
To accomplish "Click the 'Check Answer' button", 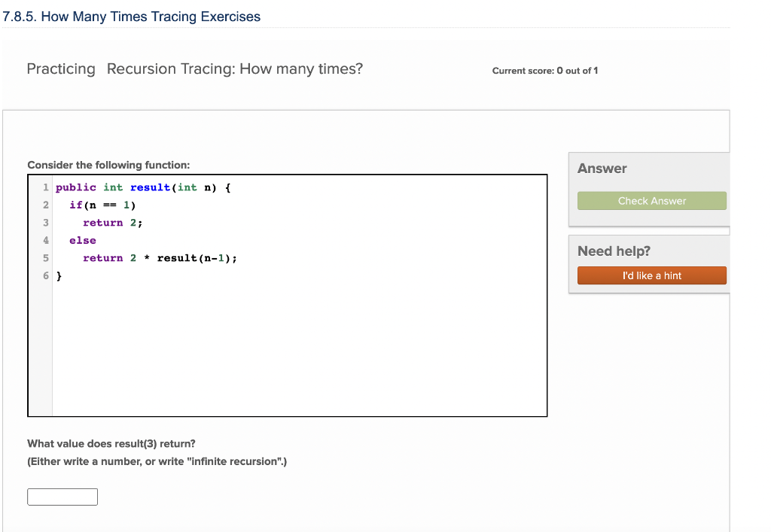I will coord(651,201).
